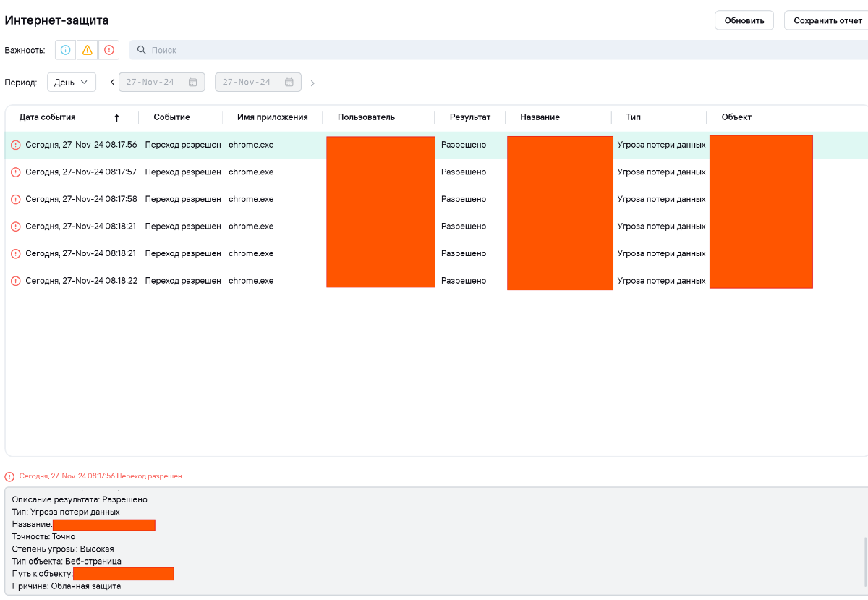Click the Интернет-защита page title
Viewport: 868px width, 600px height.
pos(56,20)
